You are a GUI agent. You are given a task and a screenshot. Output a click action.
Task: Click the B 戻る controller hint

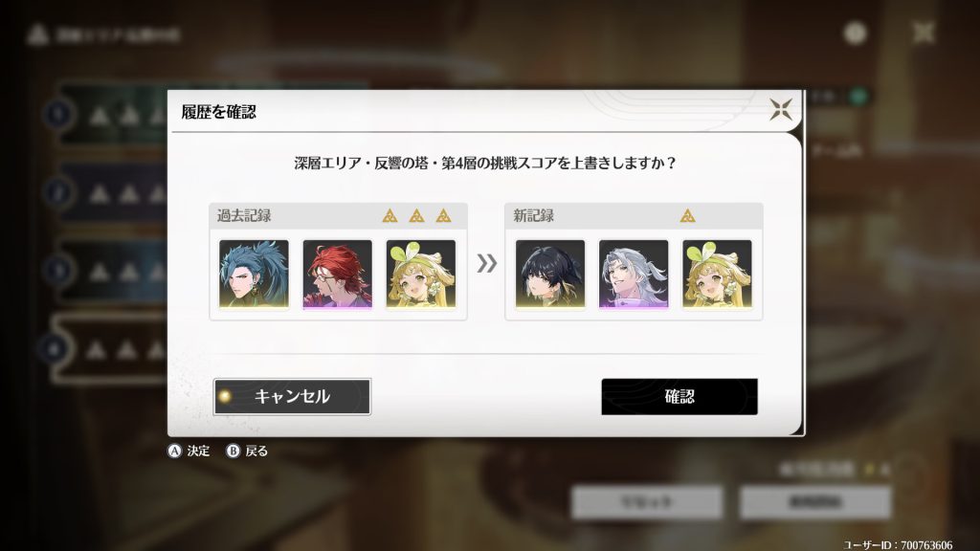click(247, 451)
